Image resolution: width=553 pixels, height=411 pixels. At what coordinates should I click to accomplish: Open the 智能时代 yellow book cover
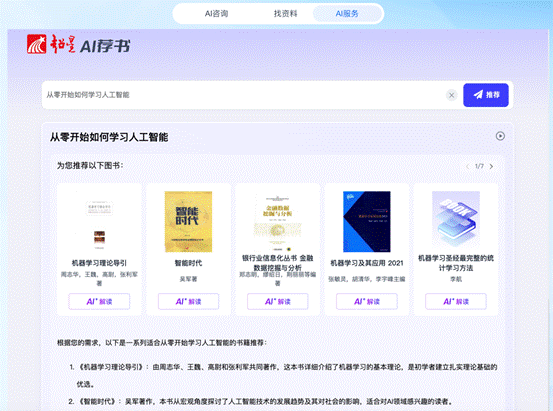(188, 222)
